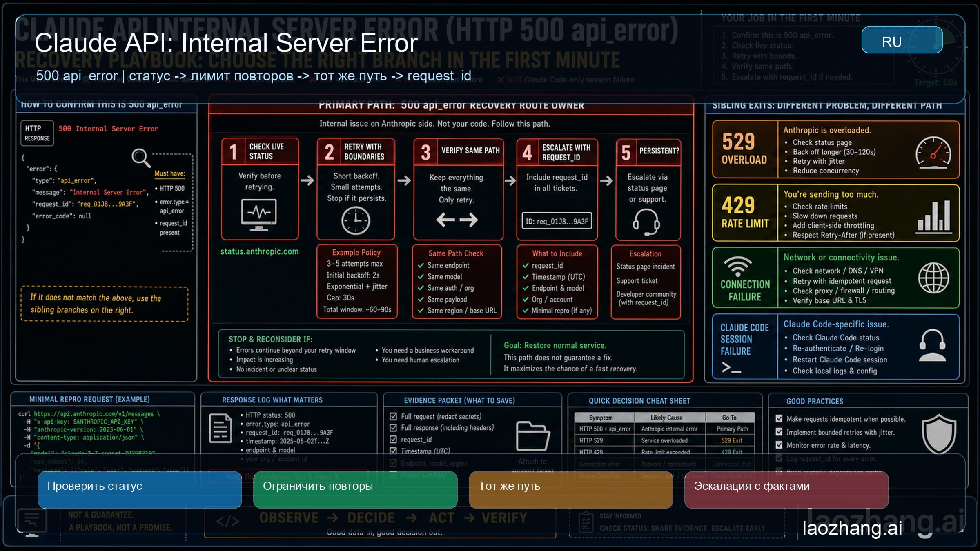The height and width of the screenshot is (551, 980).
Task: Open the status.anthropic.com link
Action: [x=260, y=251]
